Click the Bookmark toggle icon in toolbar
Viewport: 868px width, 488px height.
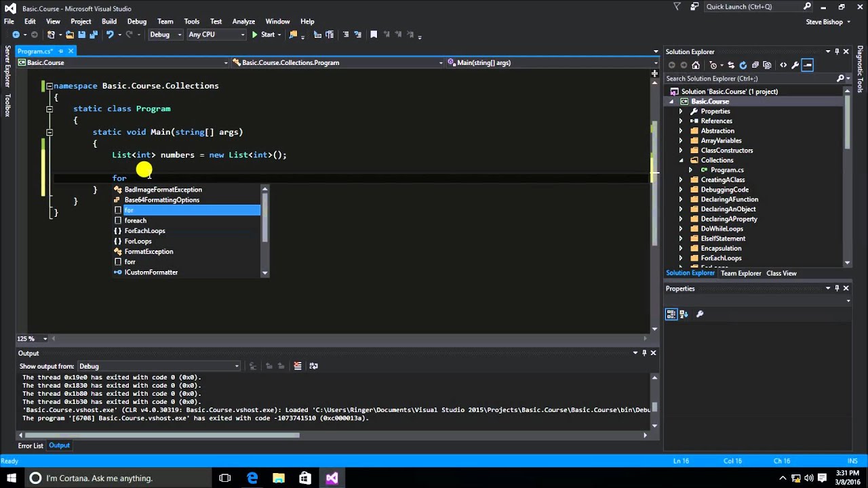[x=374, y=35]
